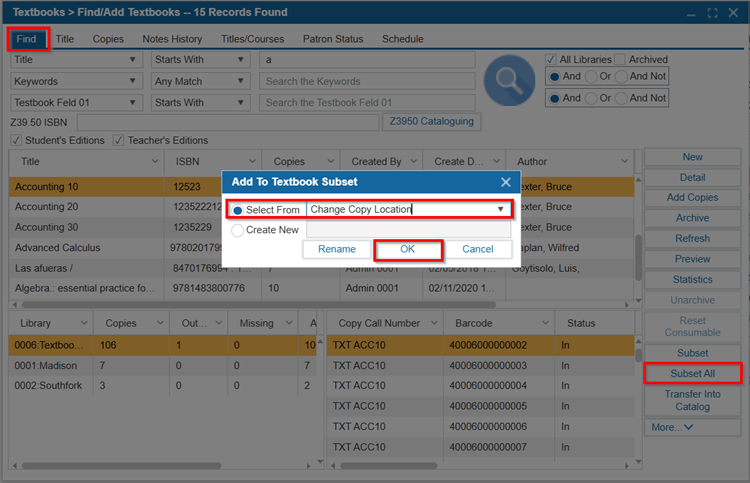Switch to the Copies tab
750x483 pixels.
[108, 39]
